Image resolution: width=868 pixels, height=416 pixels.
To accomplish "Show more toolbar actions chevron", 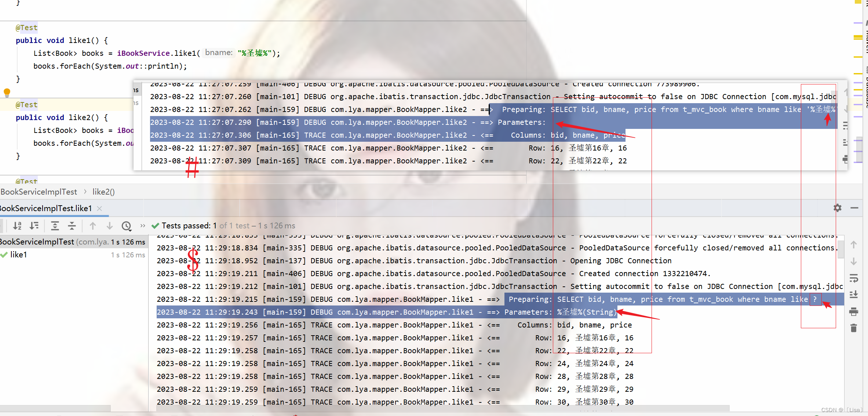I will pyautogui.click(x=143, y=226).
